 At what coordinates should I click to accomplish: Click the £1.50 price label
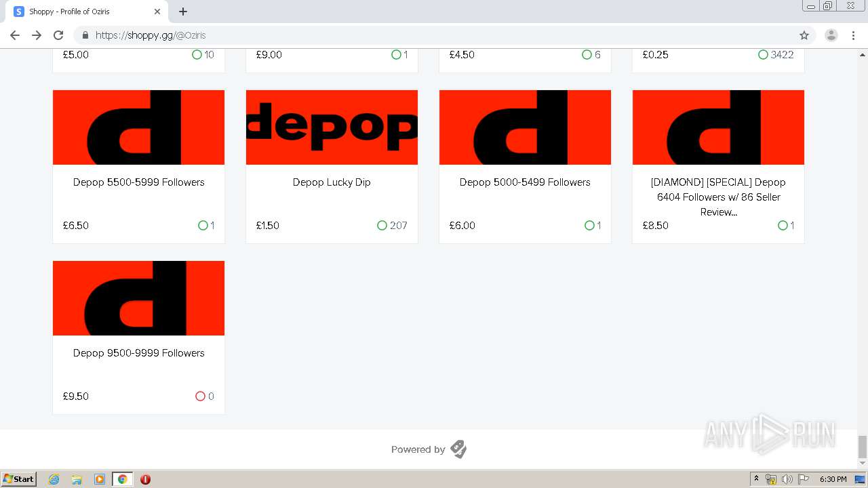(x=268, y=226)
